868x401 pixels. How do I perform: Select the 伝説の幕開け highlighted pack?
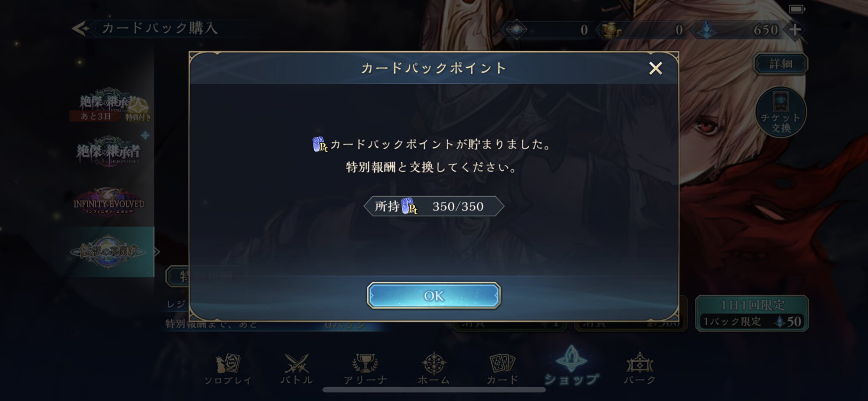[x=108, y=252]
